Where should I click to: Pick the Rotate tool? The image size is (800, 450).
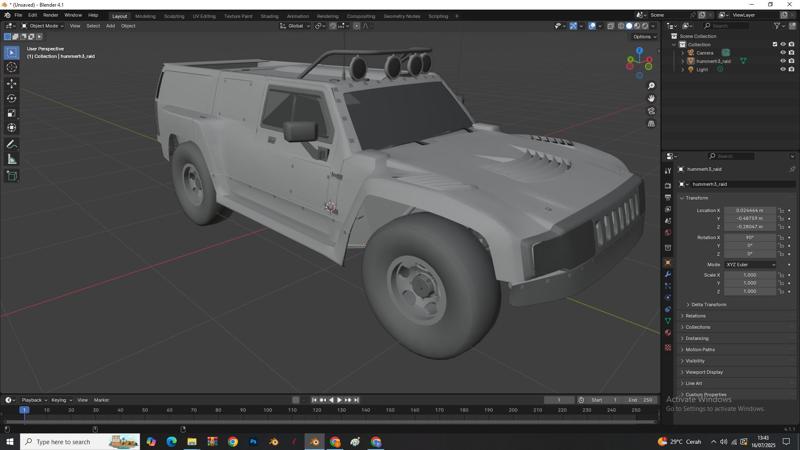pyautogui.click(x=12, y=98)
